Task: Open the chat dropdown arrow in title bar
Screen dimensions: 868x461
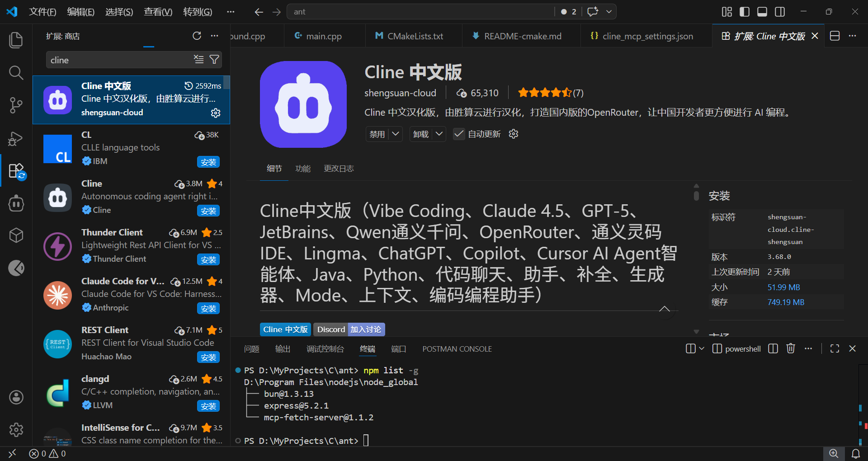Action: (x=609, y=12)
